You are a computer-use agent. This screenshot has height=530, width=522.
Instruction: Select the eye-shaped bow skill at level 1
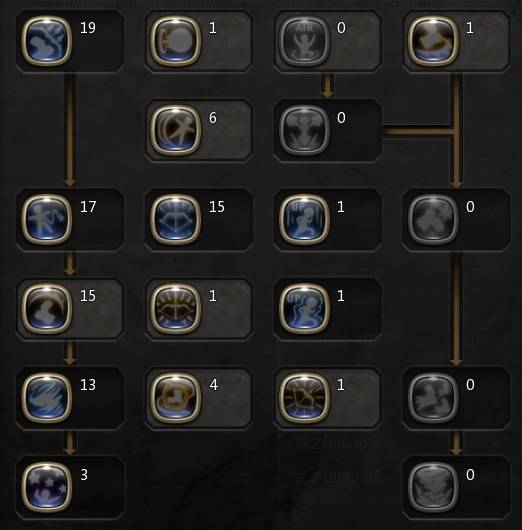tap(175, 308)
